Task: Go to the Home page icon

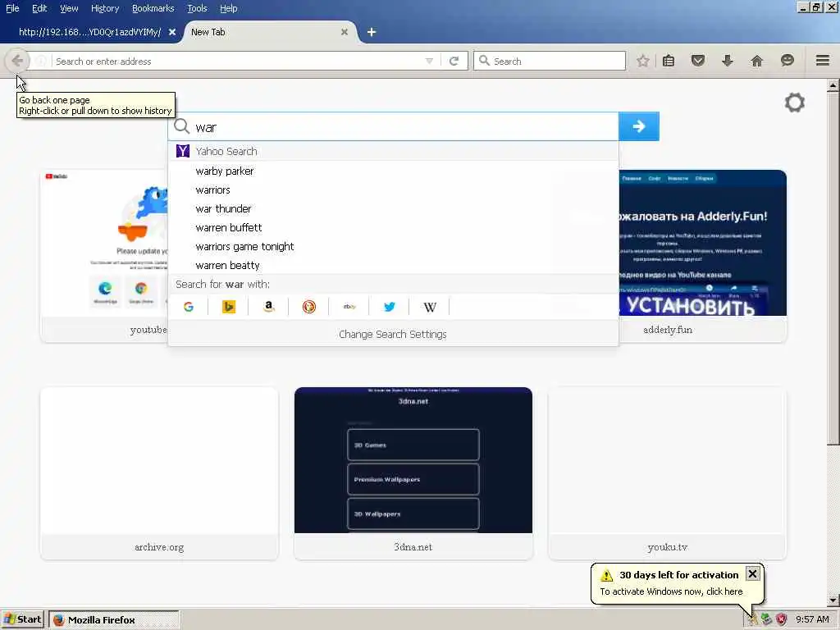Action: point(756,61)
